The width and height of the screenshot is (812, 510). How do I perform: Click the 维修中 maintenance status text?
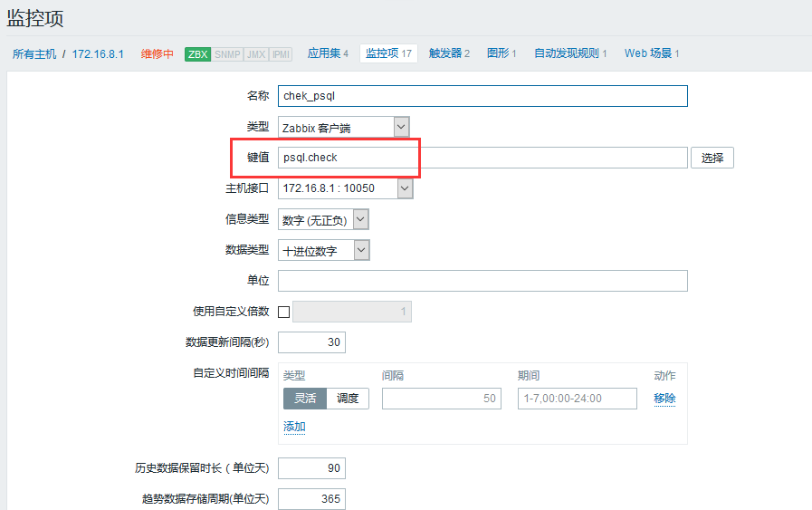point(157,54)
